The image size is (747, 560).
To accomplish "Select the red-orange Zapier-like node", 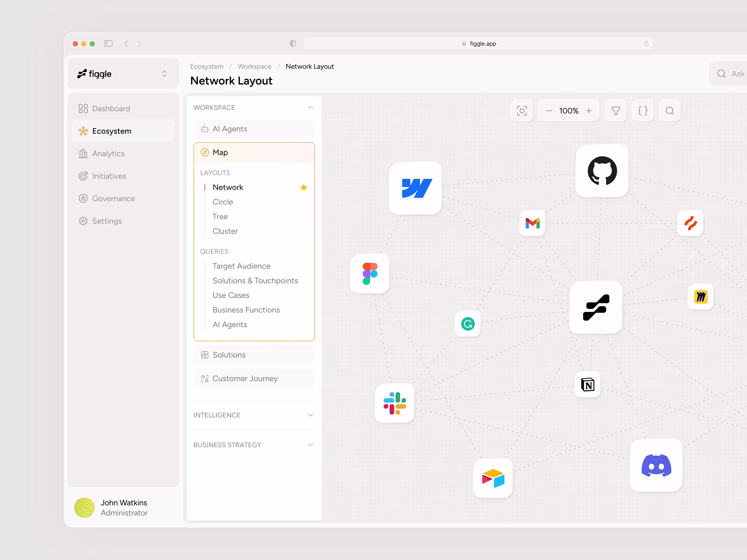I will tap(691, 223).
